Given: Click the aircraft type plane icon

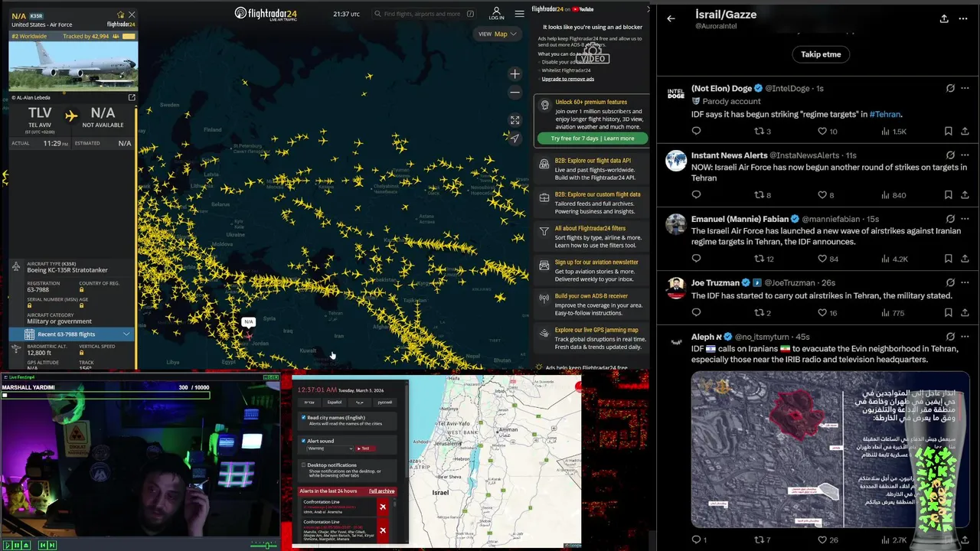Looking at the screenshot, I should 16,266.
